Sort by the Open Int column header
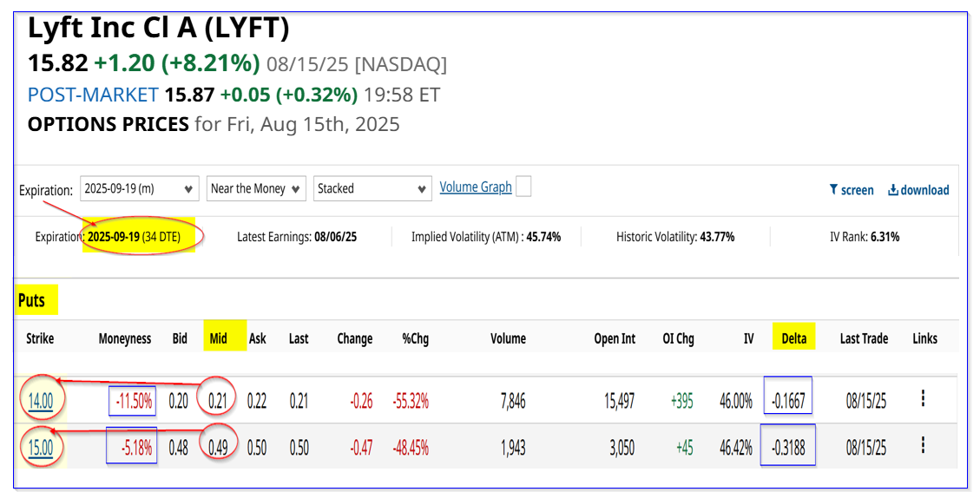 click(615, 338)
